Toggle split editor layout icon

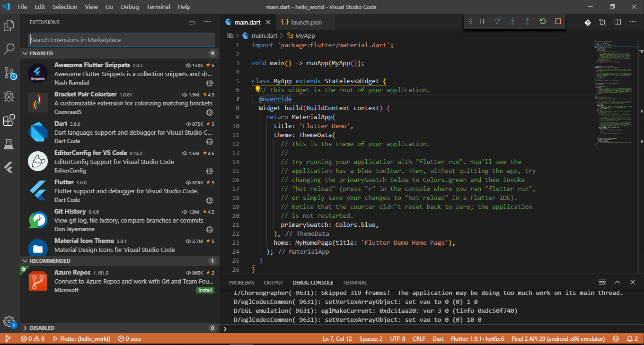click(618, 22)
